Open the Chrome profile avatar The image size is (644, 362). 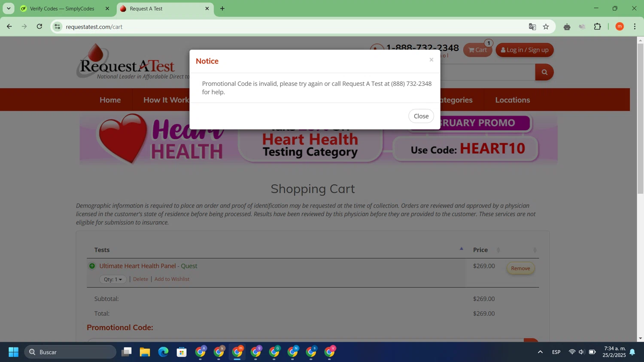(x=620, y=27)
